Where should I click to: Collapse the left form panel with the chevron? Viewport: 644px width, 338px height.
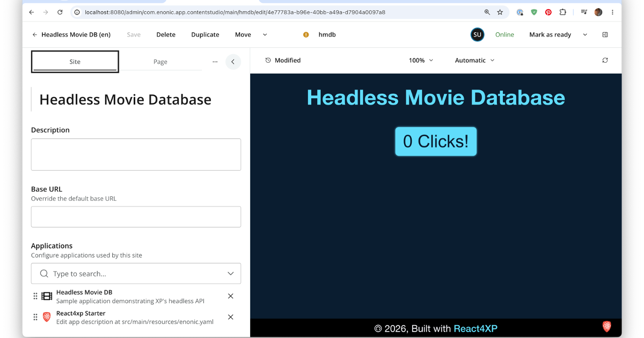pyautogui.click(x=233, y=62)
